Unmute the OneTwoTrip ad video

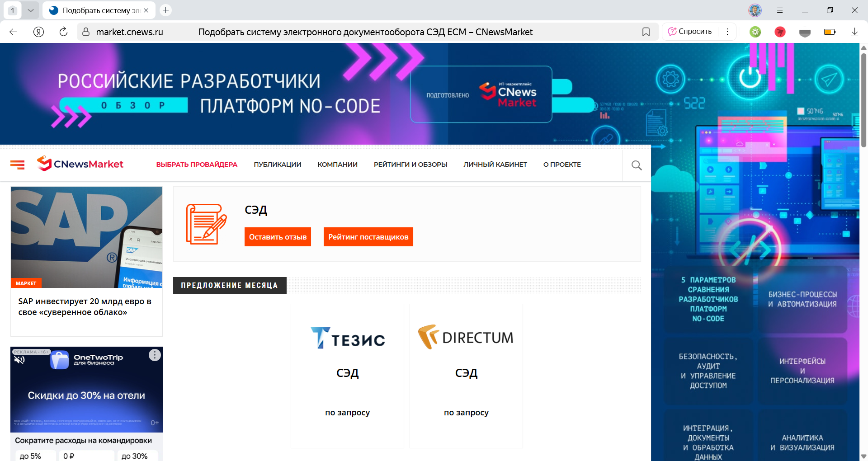coord(19,359)
